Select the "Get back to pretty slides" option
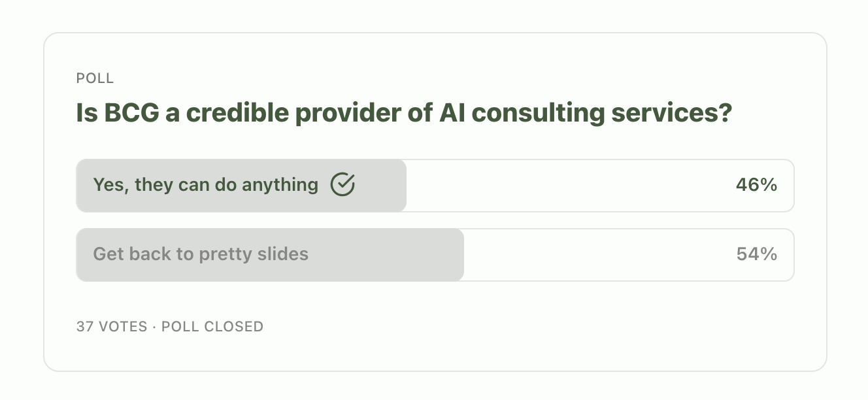The height and width of the screenshot is (400, 868). (201, 254)
